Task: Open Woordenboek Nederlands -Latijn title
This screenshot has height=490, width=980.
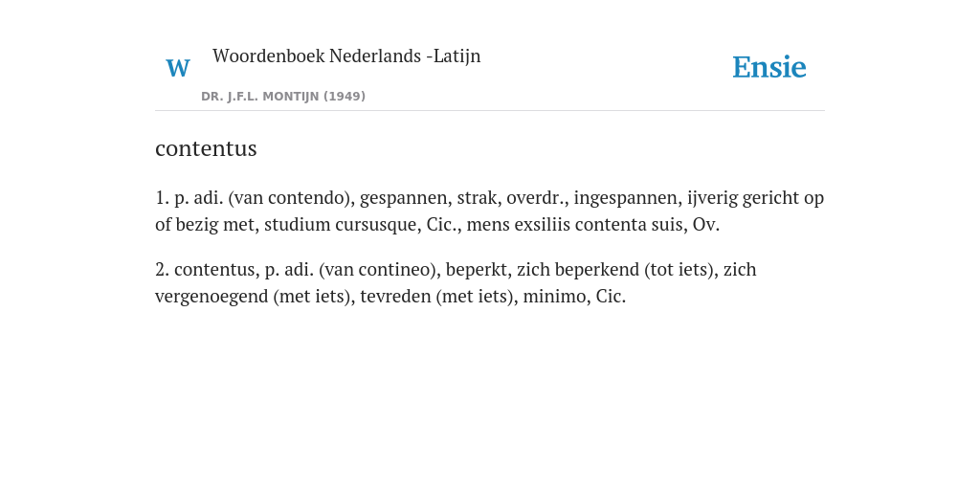Action: point(346,56)
